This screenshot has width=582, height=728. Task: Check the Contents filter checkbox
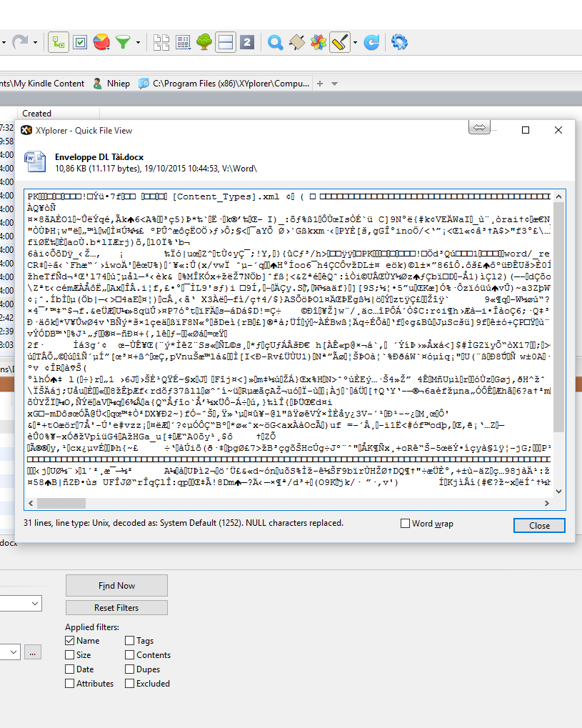pyautogui.click(x=130, y=655)
